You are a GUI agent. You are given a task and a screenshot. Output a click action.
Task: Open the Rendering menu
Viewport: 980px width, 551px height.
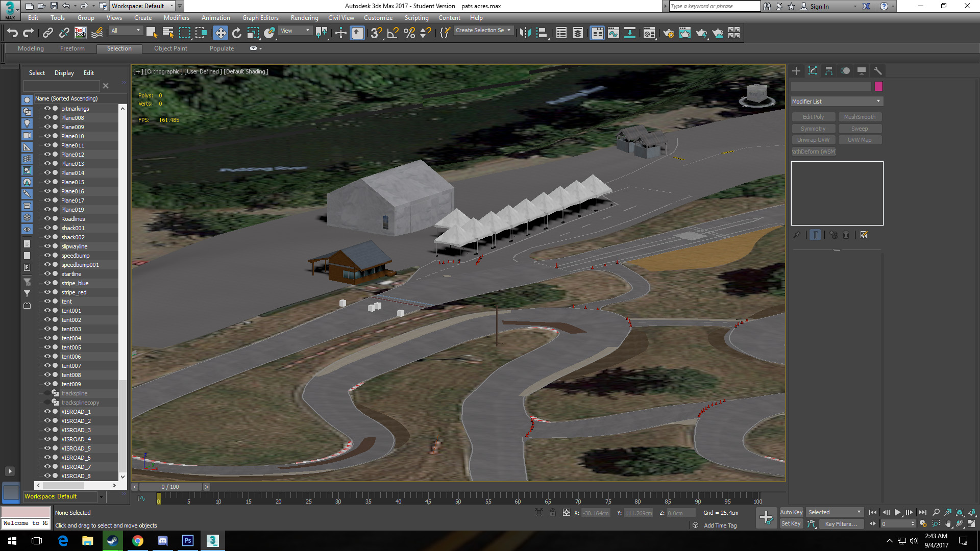(x=305, y=18)
